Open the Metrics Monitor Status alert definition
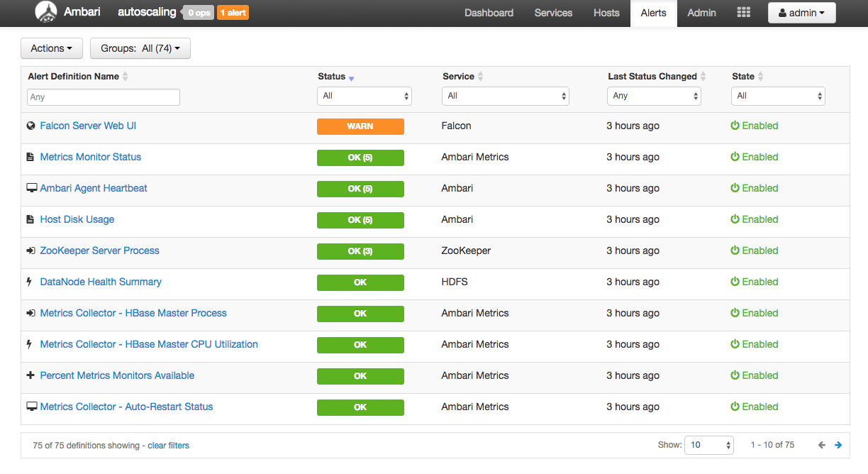Image resolution: width=868 pixels, height=474 pixels. pos(90,157)
